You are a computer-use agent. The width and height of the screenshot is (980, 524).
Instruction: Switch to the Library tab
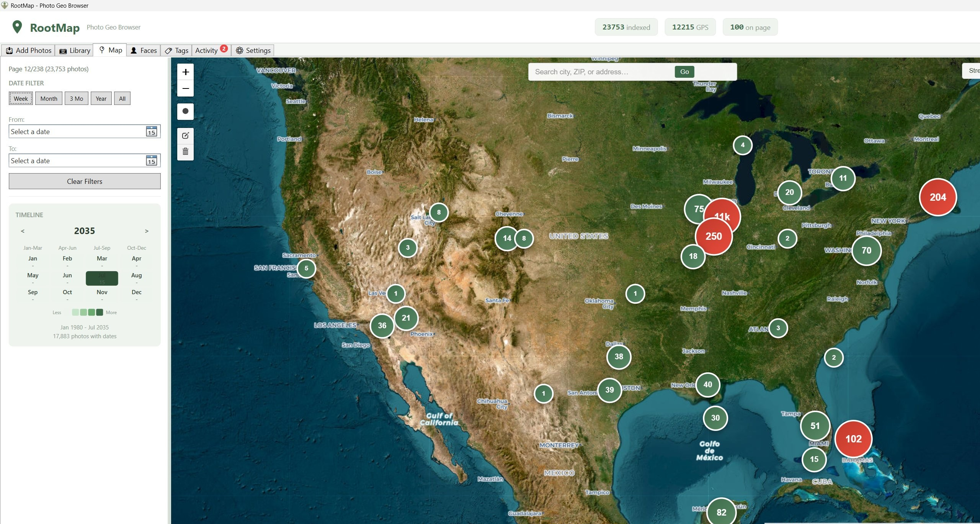tap(75, 50)
